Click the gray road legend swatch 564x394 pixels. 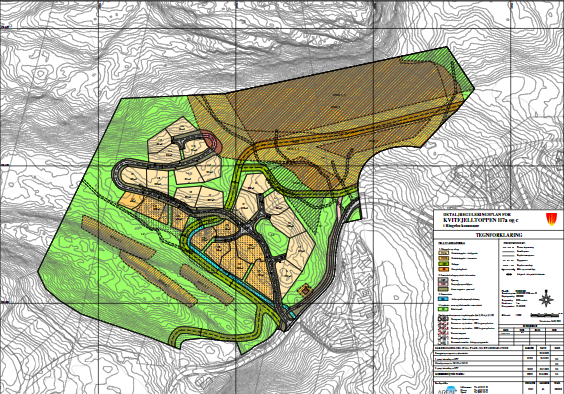(x=444, y=279)
